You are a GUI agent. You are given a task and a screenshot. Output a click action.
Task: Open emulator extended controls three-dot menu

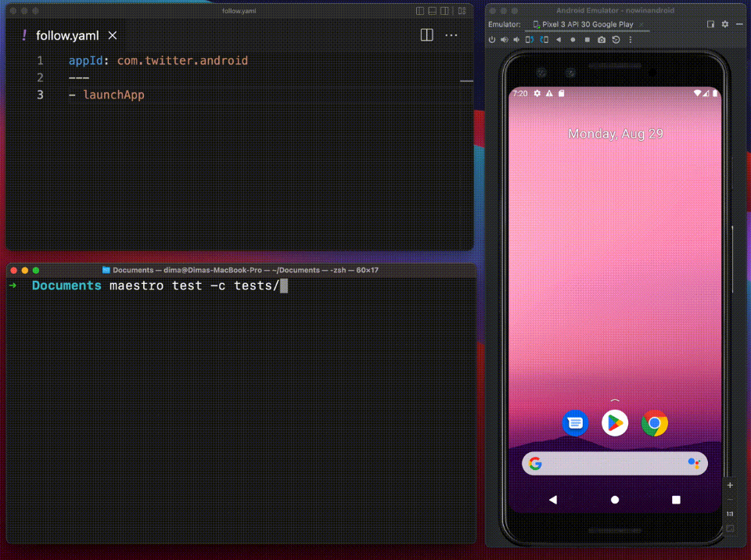coord(631,40)
